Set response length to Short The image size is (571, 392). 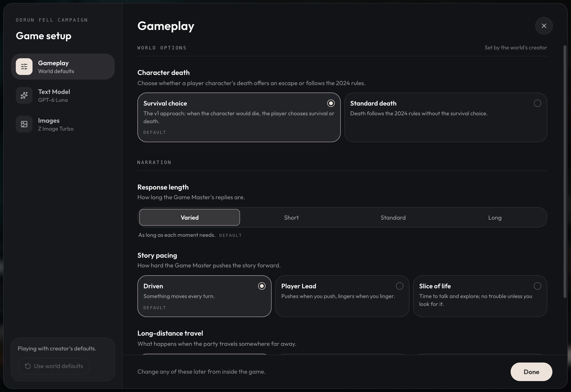click(x=291, y=217)
